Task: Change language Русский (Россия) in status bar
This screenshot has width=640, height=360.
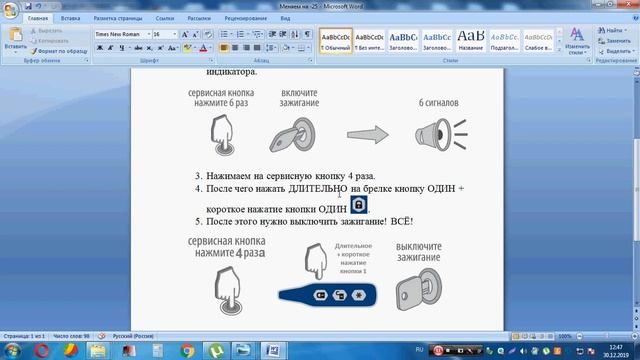Action: click(133, 336)
